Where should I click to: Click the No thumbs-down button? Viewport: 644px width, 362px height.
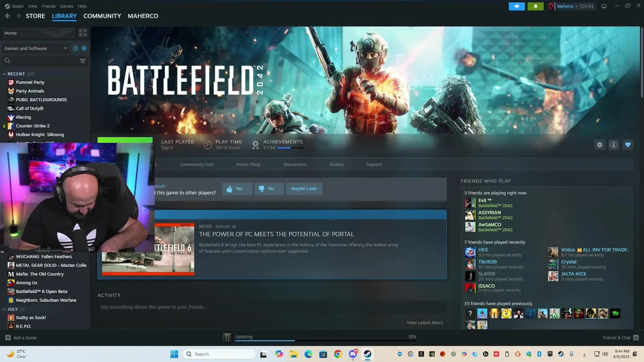point(269,189)
